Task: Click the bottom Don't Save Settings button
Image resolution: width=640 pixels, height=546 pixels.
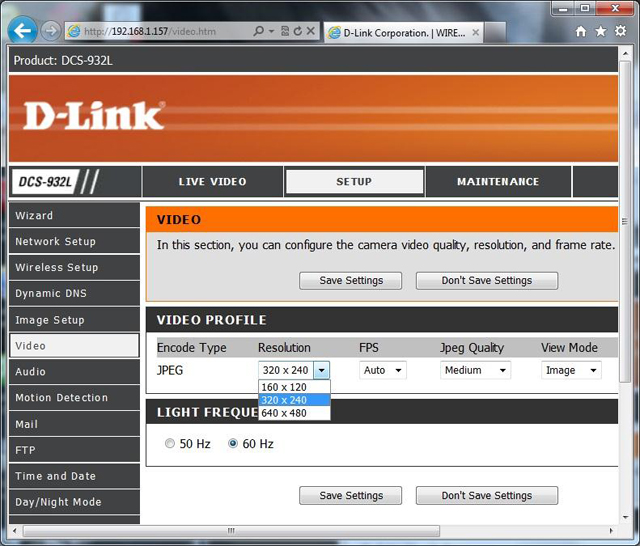Action: pos(487,495)
